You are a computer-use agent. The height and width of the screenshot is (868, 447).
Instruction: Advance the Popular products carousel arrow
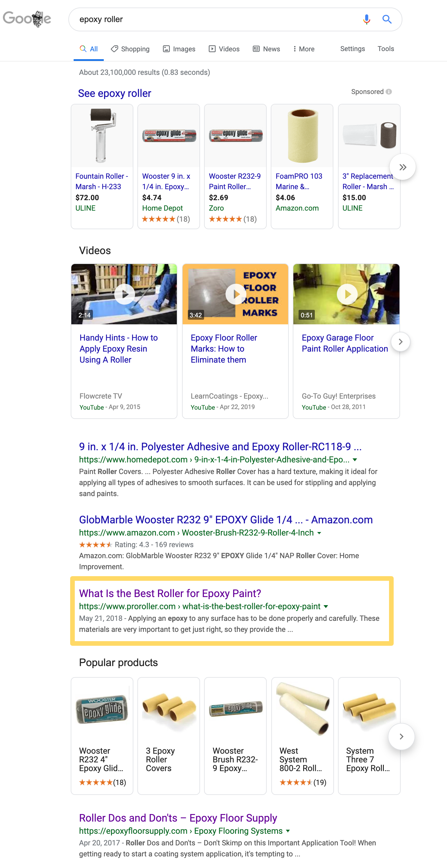click(401, 737)
